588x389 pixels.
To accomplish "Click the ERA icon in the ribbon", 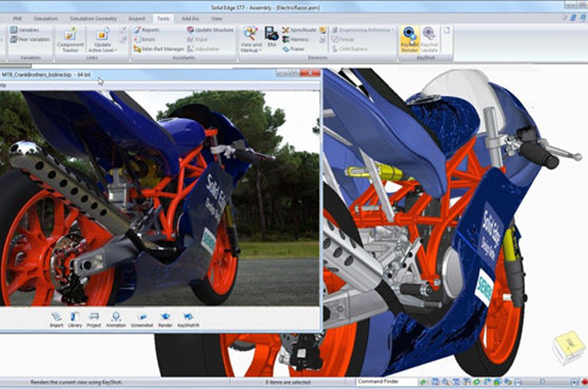I will click(x=272, y=37).
